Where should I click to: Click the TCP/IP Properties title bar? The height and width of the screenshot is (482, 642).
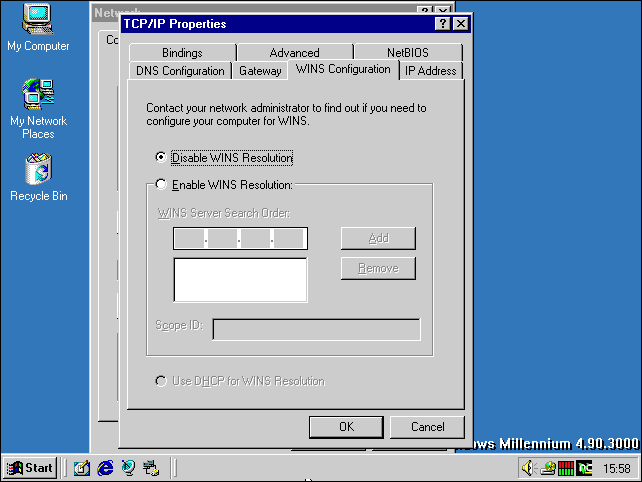(x=278, y=24)
